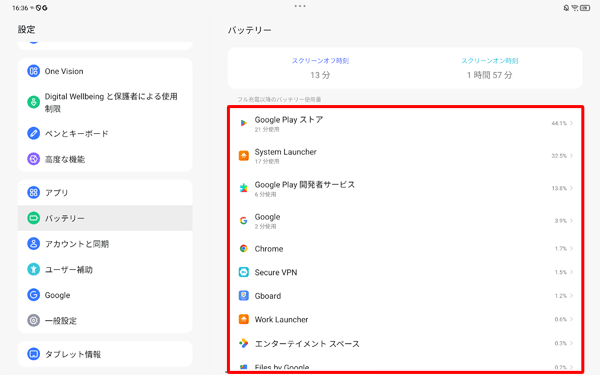Image resolution: width=600 pixels, height=375 pixels.
Task: Expand System Launcher 32.5% chevron
Action: coord(571,156)
